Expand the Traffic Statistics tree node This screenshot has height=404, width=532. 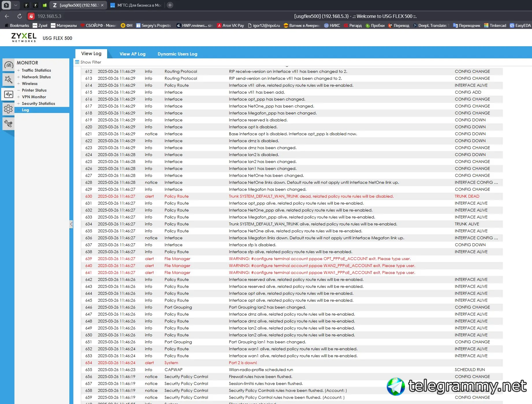[18, 70]
